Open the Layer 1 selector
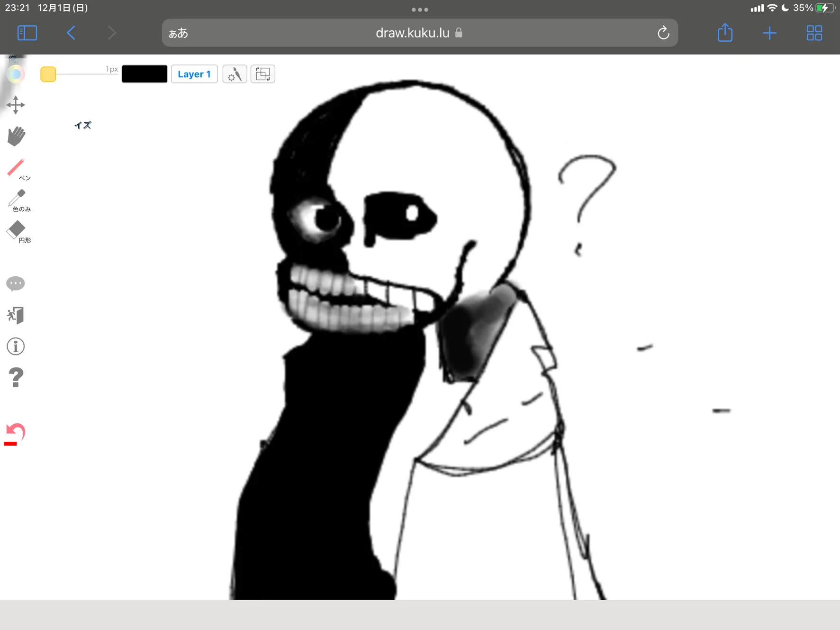This screenshot has width=840, height=630. [x=194, y=74]
